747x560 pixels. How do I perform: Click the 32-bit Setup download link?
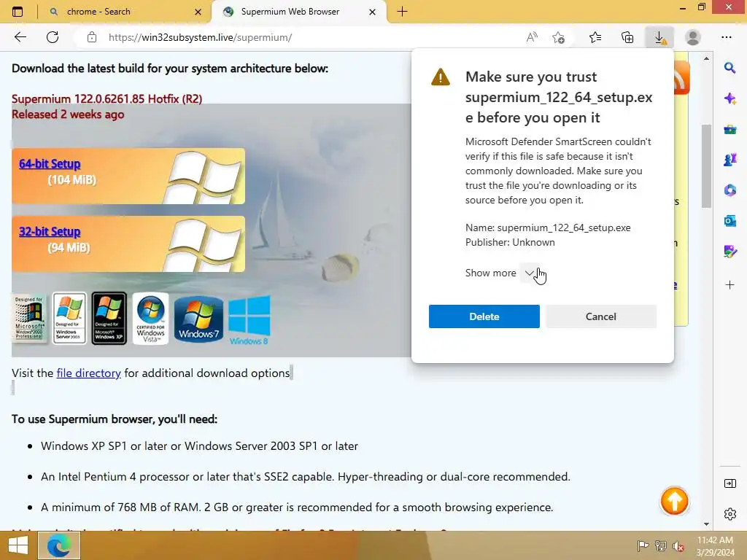click(x=50, y=232)
